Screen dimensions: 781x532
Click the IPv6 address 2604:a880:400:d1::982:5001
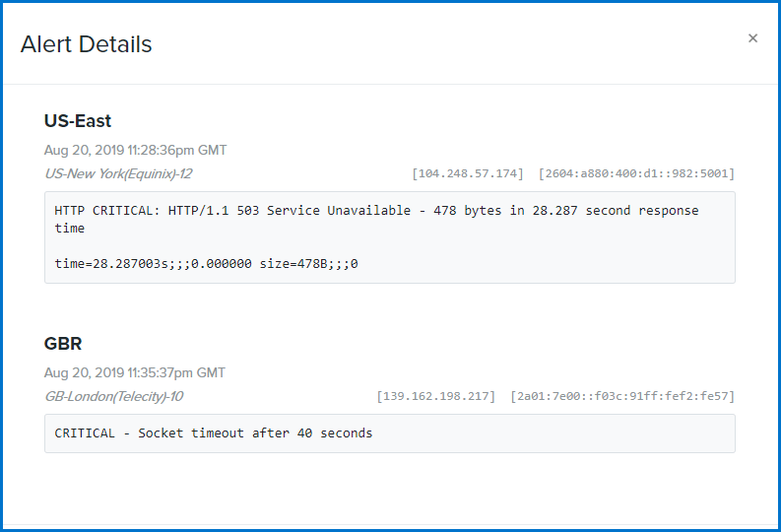(x=636, y=173)
